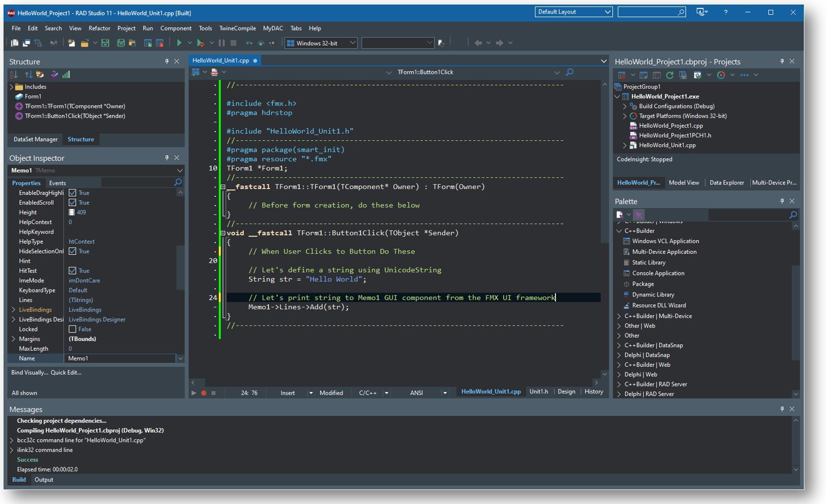This screenshot has width=826, height=504.
Task: Open the Model View tab
Action: click(x=684, y=183)
